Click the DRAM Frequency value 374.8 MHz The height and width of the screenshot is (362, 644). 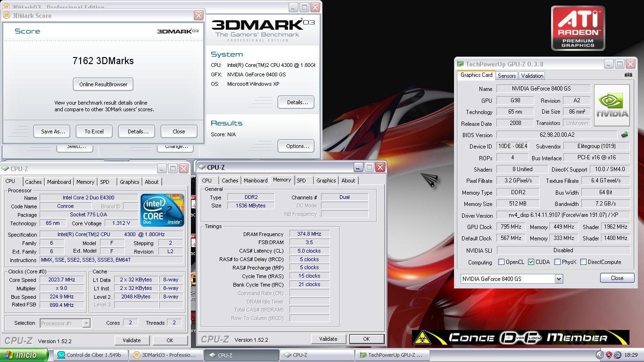coord(309,234)
